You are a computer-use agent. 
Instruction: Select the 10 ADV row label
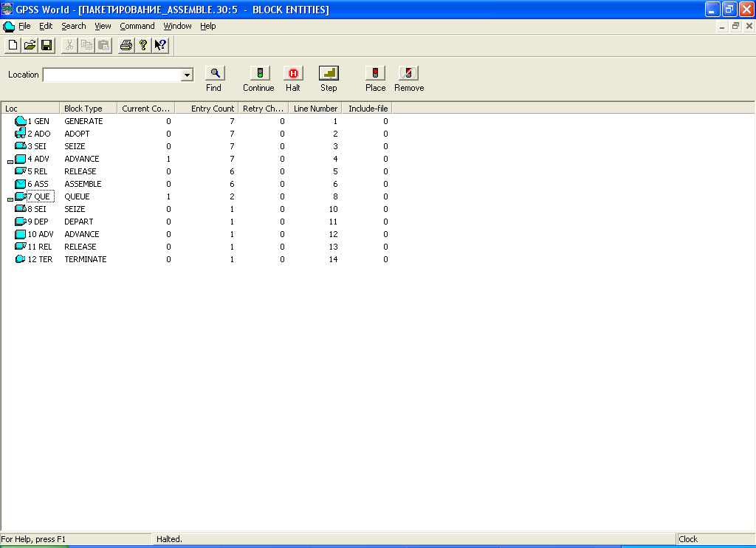pyautogui.click(x=41, y=234)
